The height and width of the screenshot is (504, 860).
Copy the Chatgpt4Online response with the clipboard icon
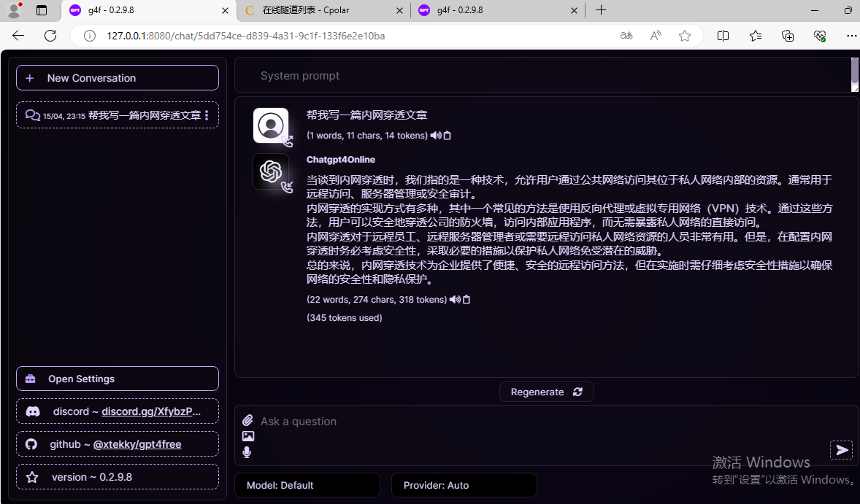point(465,299)
